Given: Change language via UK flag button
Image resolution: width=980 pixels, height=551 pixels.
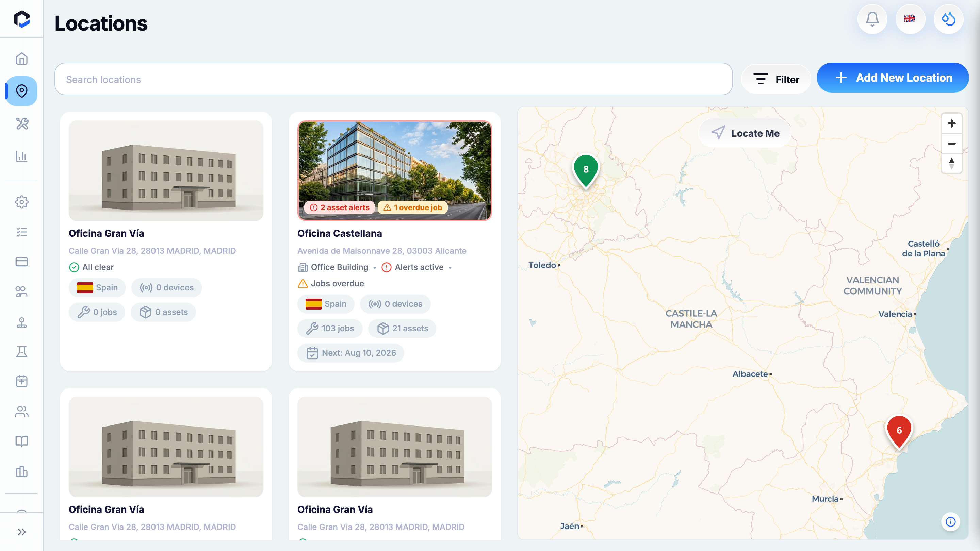Looking at the screenshot, I should coord(910,19).
